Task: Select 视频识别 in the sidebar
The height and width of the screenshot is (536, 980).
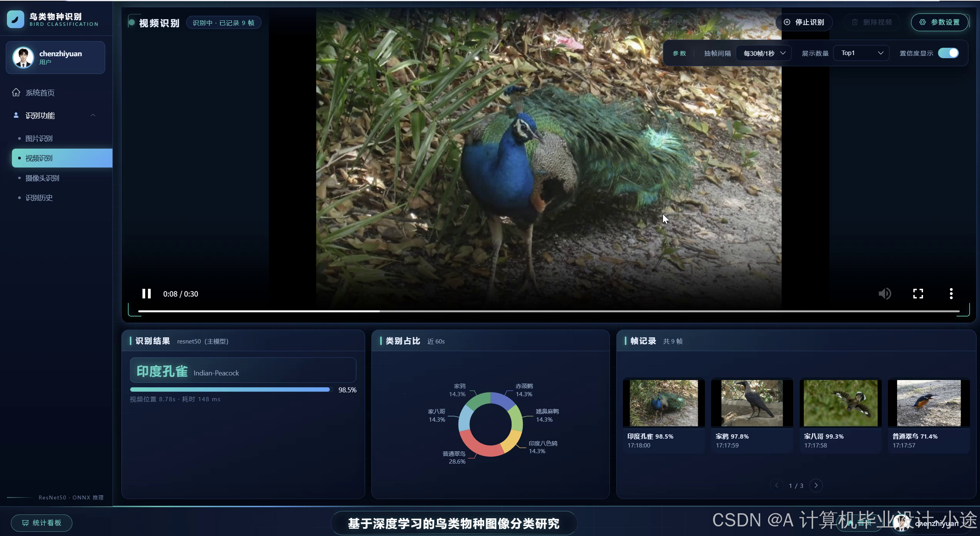Action: click(62, 158)
